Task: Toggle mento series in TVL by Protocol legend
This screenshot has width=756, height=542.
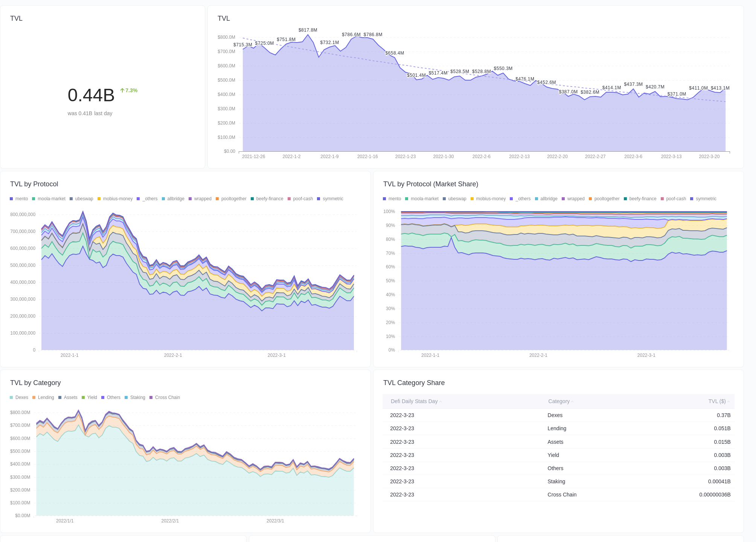Action: click(19, 199)
